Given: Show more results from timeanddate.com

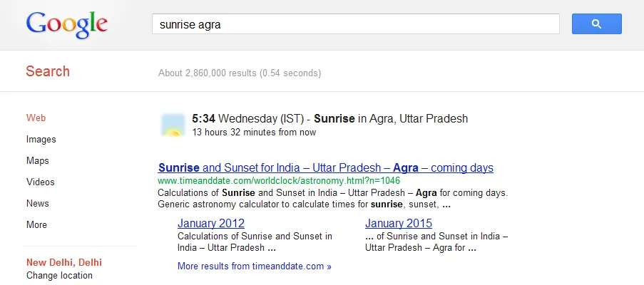Looking at the screenshot, I should [254, 266].
